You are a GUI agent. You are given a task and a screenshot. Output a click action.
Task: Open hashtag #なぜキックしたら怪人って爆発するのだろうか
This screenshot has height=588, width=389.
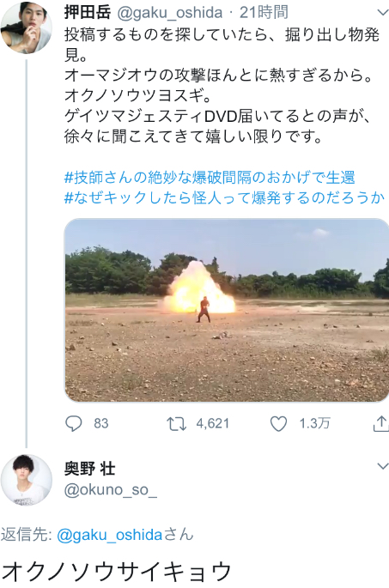pyautogui.click(x=224, y=197)
